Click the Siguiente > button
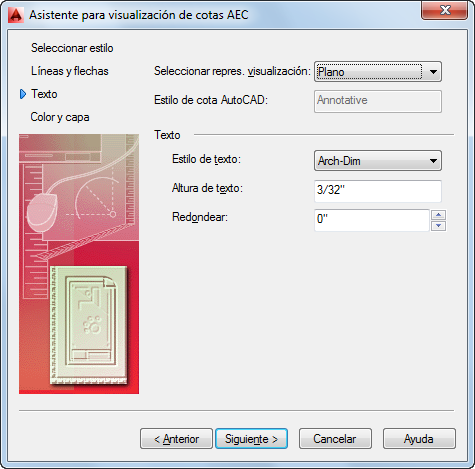Viewport: 475px width, 469px height. (251, 439)
